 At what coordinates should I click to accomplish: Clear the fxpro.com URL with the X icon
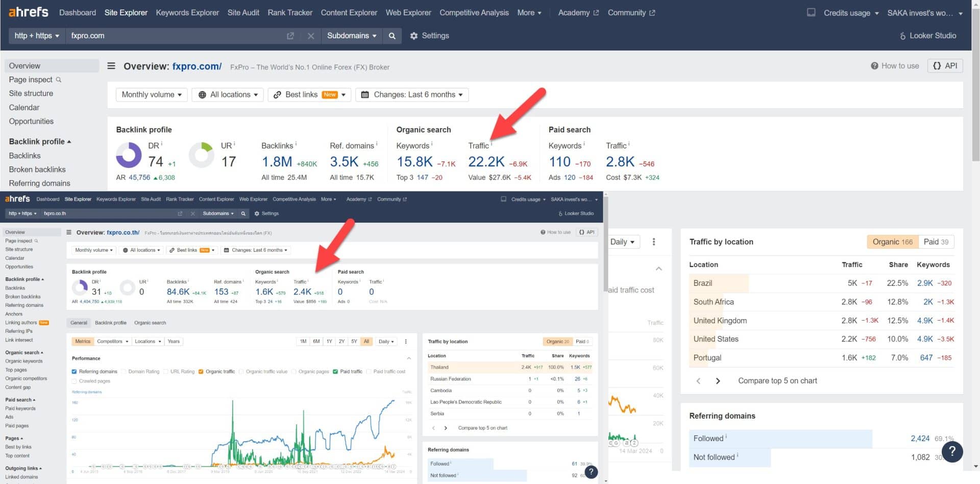[310, 36]
